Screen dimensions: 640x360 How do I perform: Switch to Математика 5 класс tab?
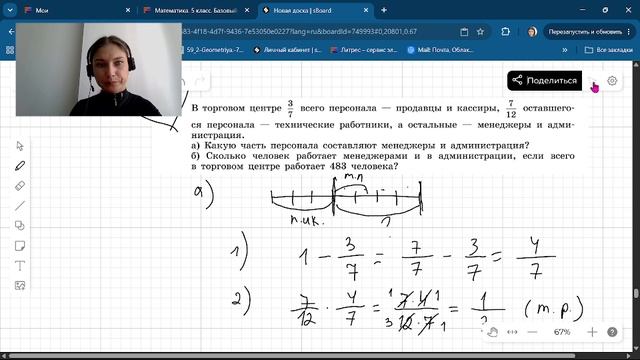coord(196,10)
